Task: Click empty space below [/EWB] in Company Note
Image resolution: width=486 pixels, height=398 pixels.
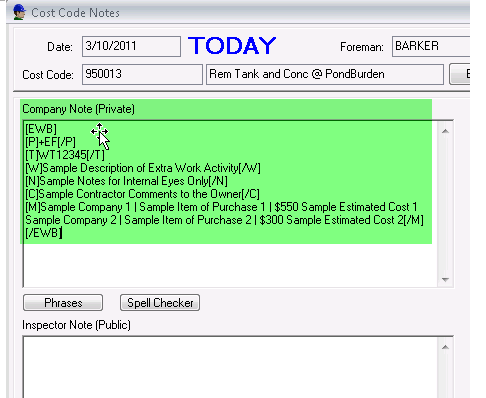Action: coord(230,264)
